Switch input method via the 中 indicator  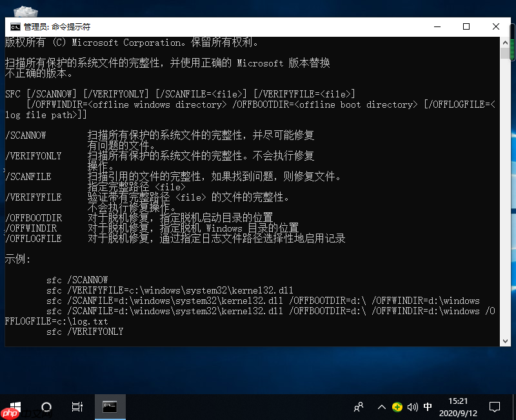point(428,406)
